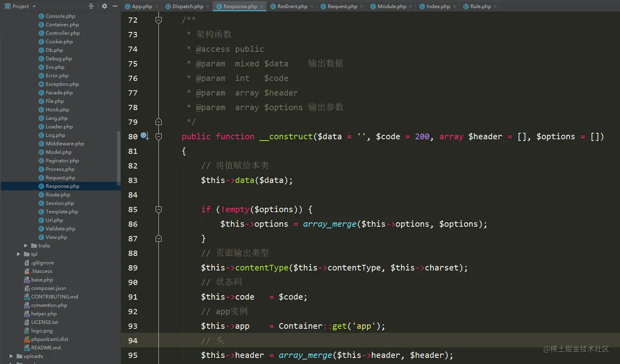Close the Redirect.php tab
620x364 pixels.
(x=312, y=7)
